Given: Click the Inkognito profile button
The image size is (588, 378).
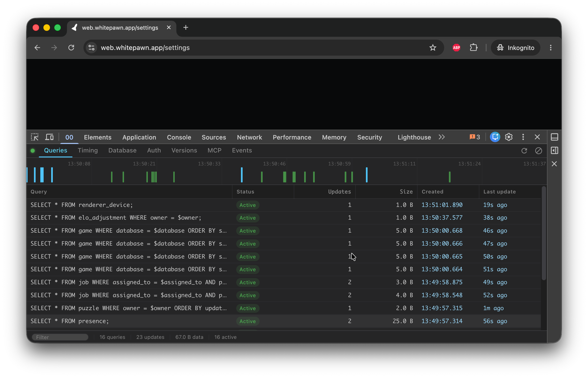Looking at the screenshot, I should (x=515, y=48).
